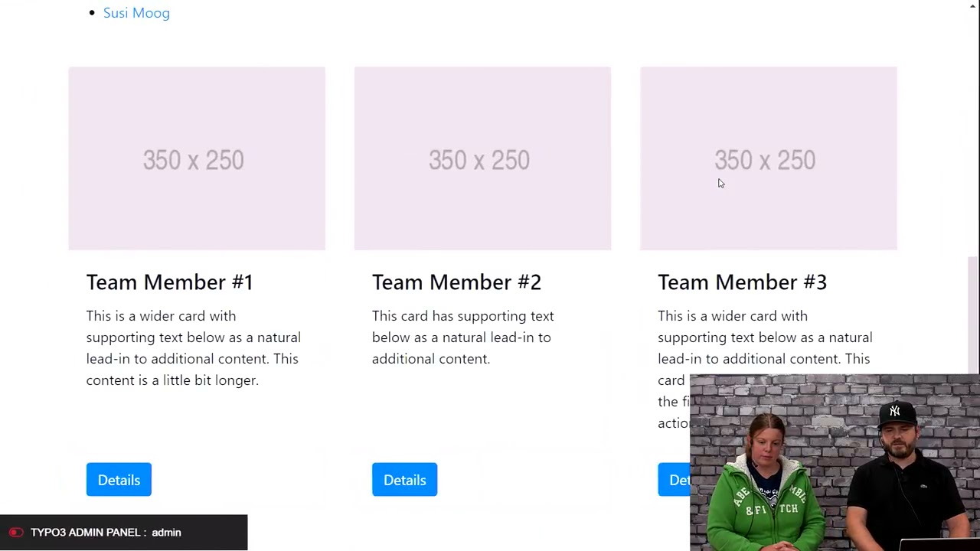
Task: Click the description text of Team Member #2
Action: [462, 337]
